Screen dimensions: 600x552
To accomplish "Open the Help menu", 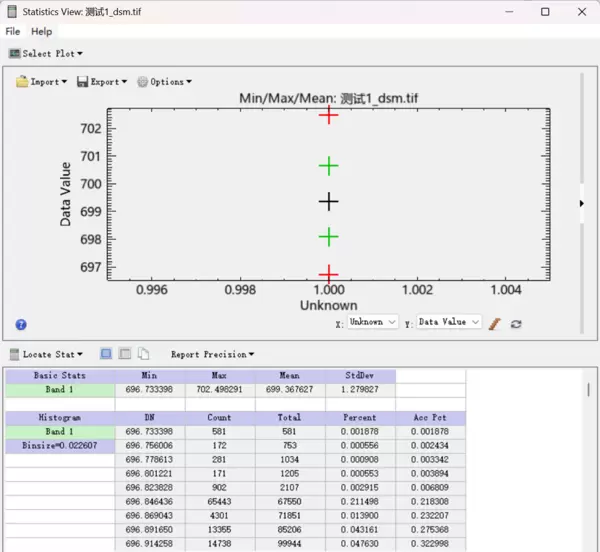I will (41, 32).
